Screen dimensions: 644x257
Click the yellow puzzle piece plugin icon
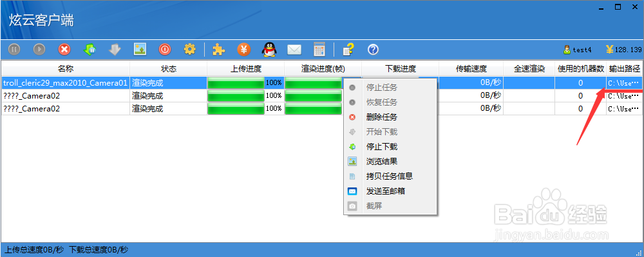click(x=218, y=50)
